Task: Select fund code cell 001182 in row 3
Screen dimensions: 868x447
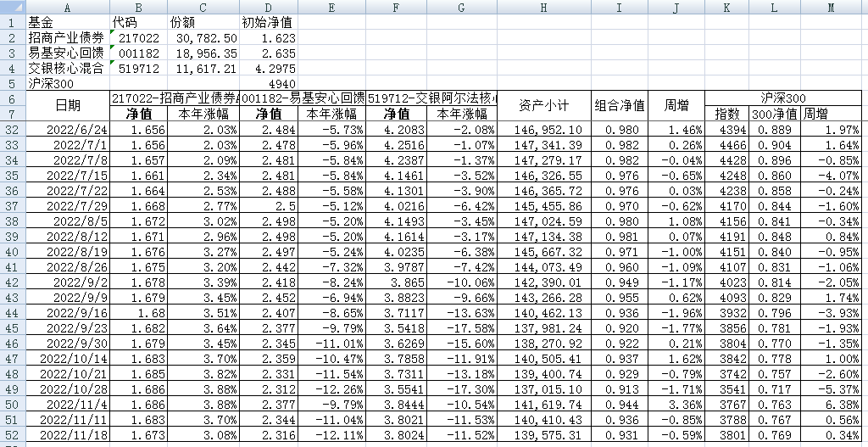Action: (x=138, y=53)
